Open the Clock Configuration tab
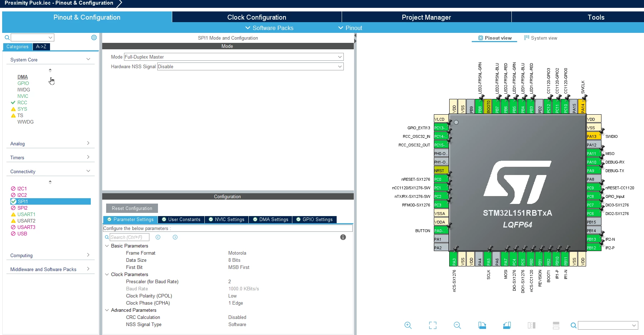644x335 pixels. click(257, 17)
